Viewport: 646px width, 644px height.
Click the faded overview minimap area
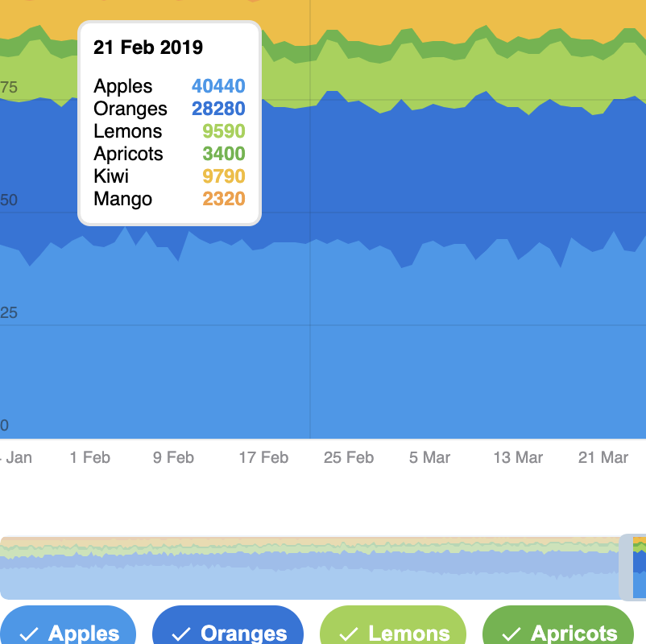306,568
